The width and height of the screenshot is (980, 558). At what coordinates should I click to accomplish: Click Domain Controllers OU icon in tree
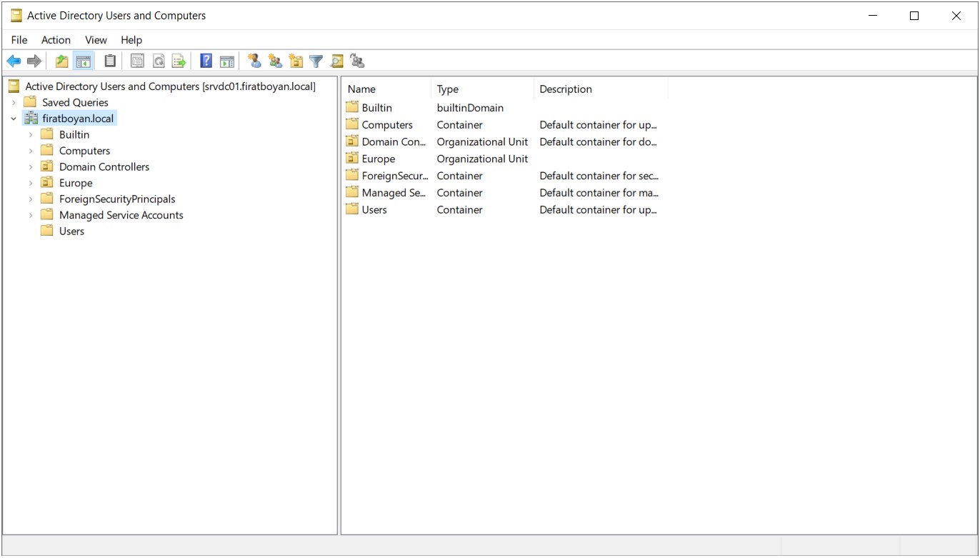(47, 166)
